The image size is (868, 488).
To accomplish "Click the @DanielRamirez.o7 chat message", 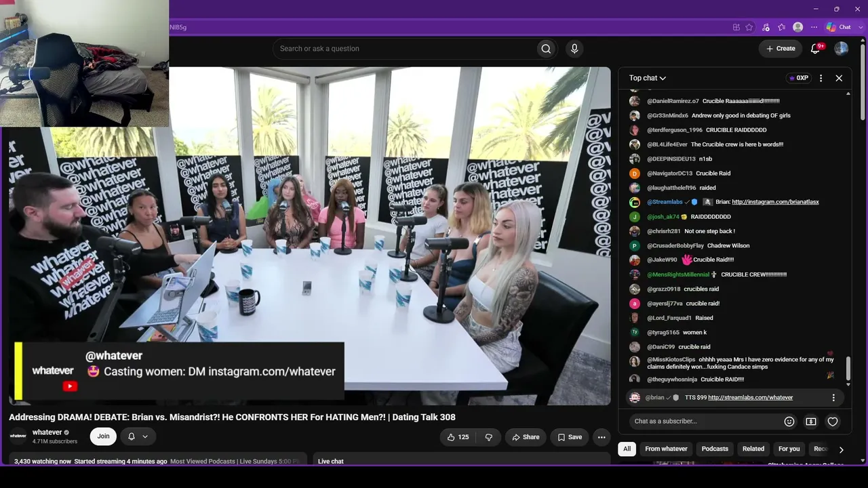I will [705, 101].
